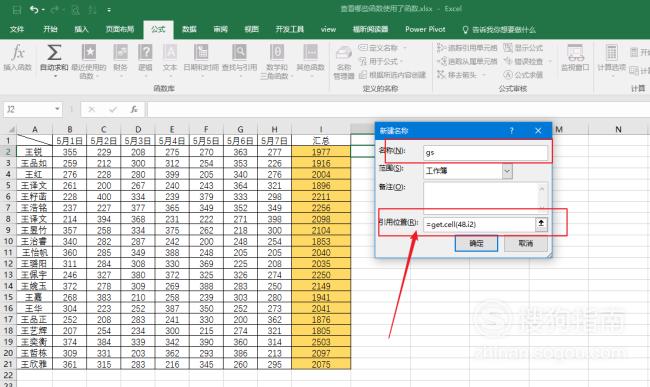This screenshot has width=650, height=387.
Task: Click the AutoSum sigma icon
Action: pos(54,53)
